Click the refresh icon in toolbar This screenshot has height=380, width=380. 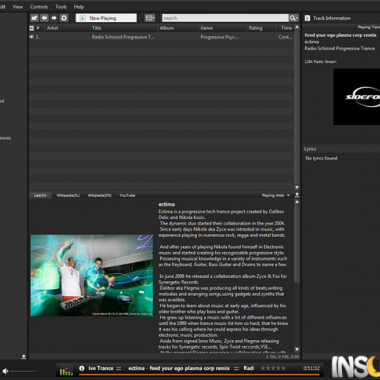pos(64,18)
